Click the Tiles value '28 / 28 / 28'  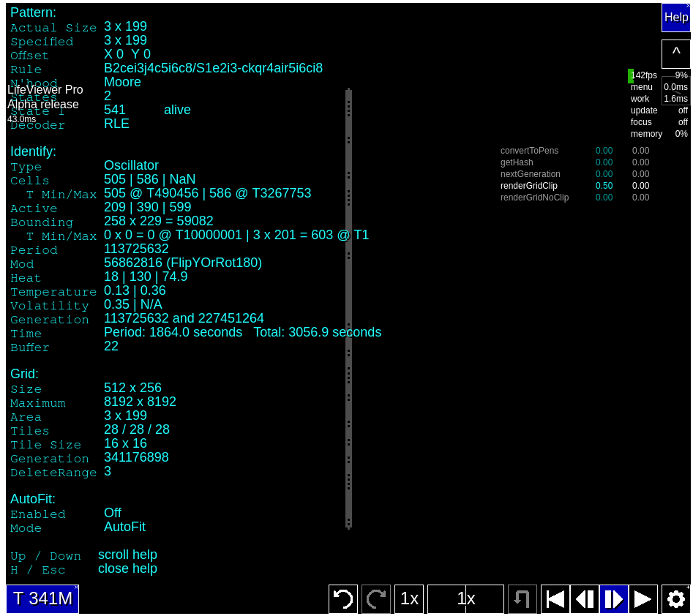click(137, 429)
